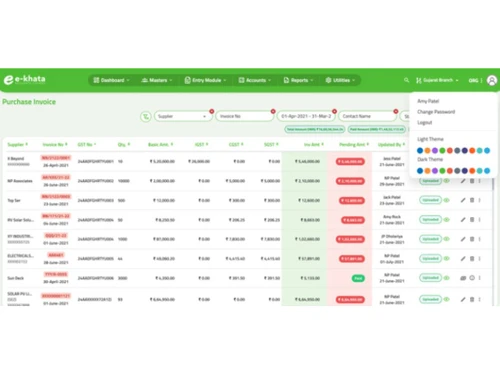The height and width of the screenshot is (375, 500).
Task: Pick the purple swatch under Light Theme
Action: point(435,151)
